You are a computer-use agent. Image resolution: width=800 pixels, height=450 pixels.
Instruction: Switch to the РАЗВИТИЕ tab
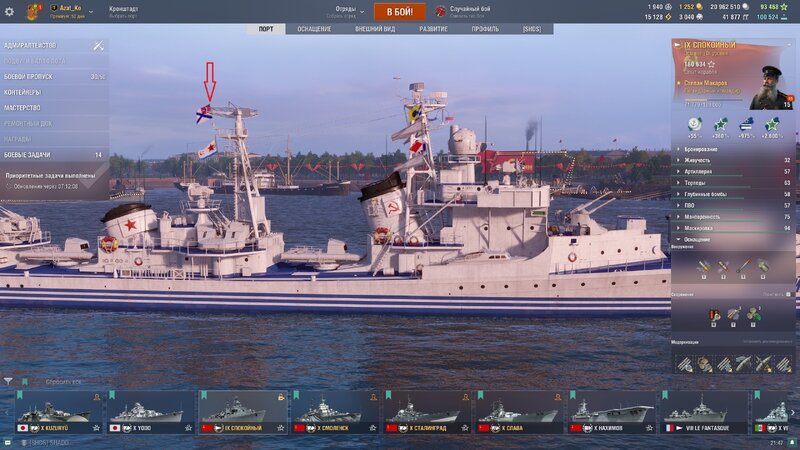pyautogui.click(x=433, y=29)
